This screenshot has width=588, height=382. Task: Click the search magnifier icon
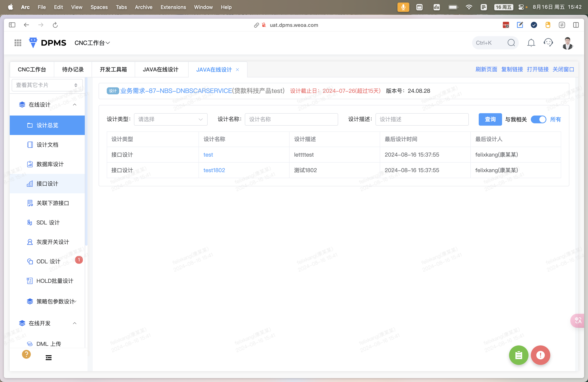(511, 43)
